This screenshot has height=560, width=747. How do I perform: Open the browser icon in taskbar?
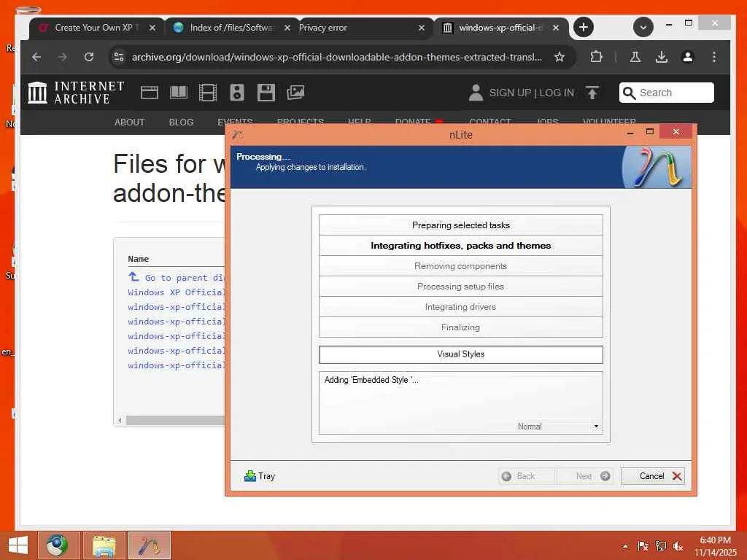[x=57, y=545]
